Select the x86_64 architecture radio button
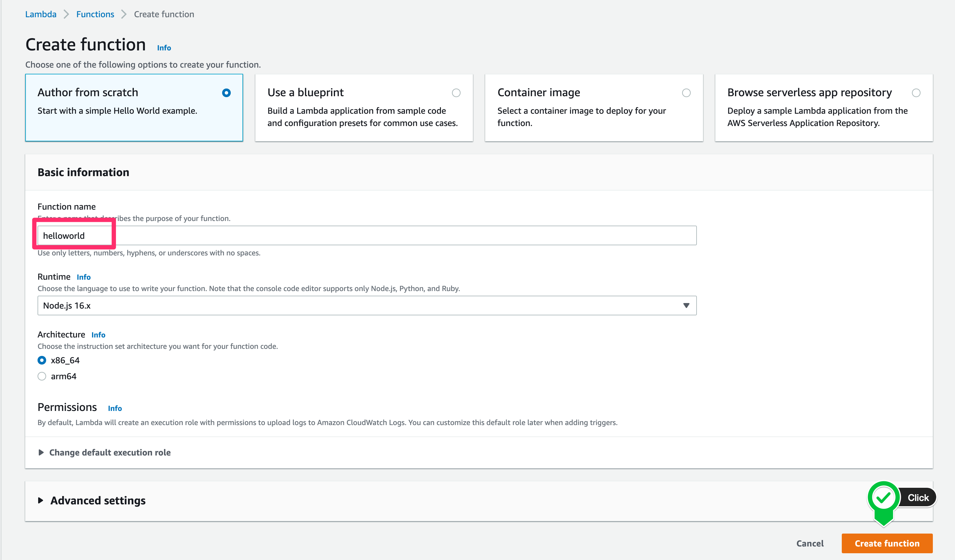The height and width of the screenshot is (560, 955). click(42, 360)
